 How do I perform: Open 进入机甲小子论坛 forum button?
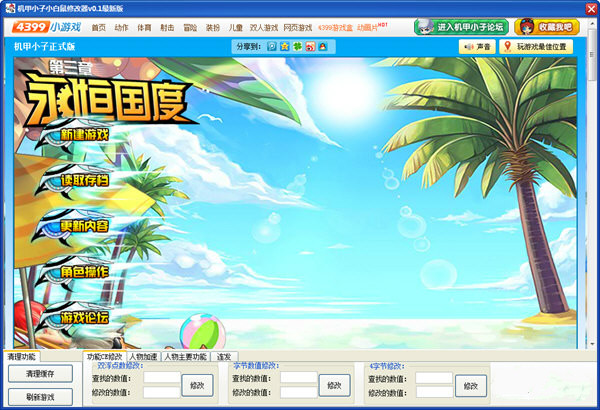tap(460, 28)
